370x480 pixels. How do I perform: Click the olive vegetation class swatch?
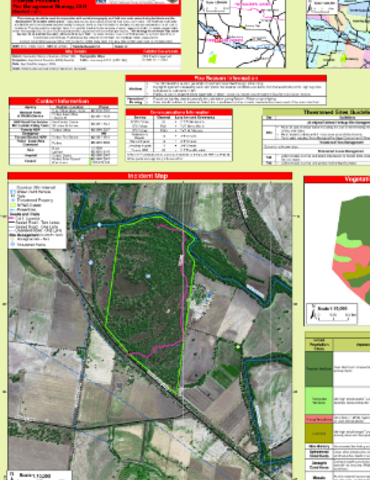coord(319,433)
